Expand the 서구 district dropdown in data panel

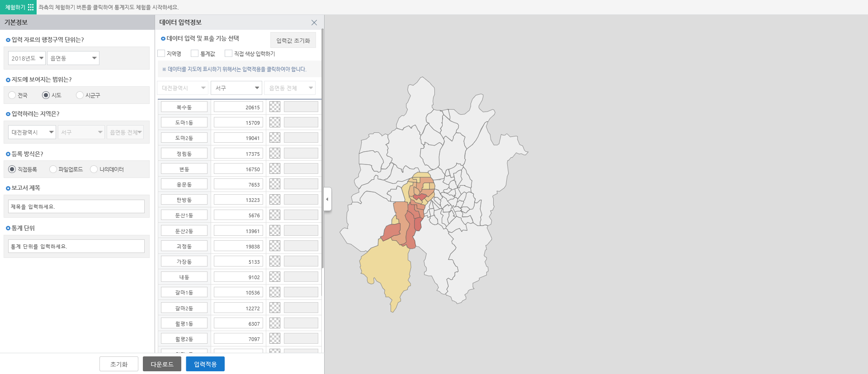point(236,88)
